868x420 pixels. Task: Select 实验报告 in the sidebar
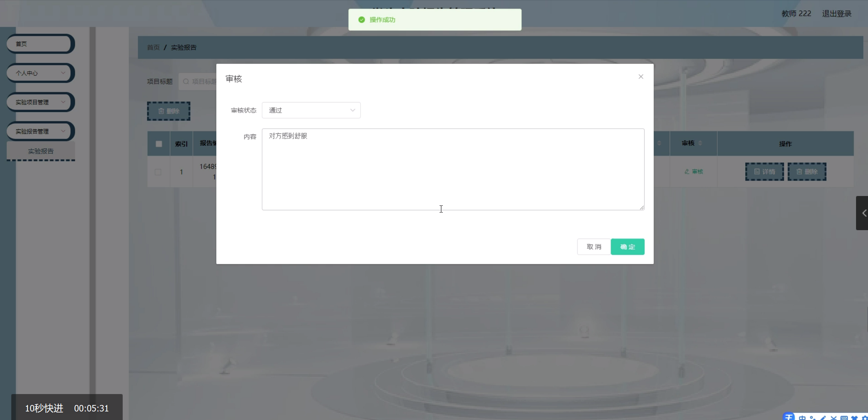click(41, 151)
